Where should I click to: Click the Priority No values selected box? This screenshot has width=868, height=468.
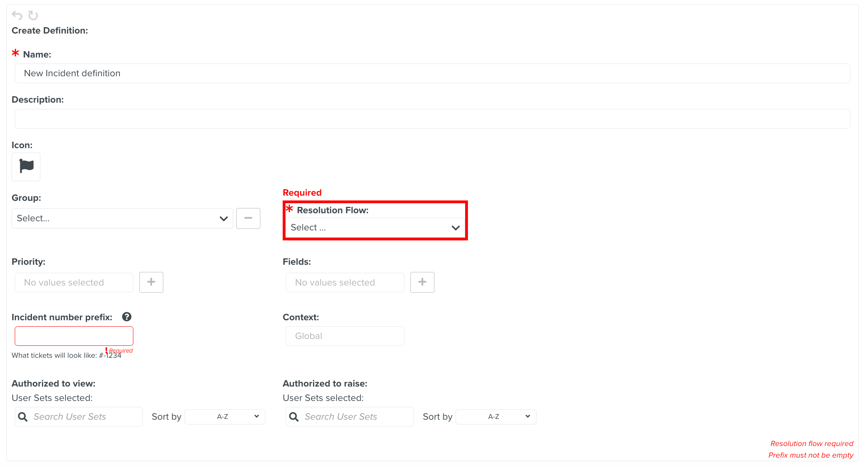pyautogui.click(x=74, y=282)
